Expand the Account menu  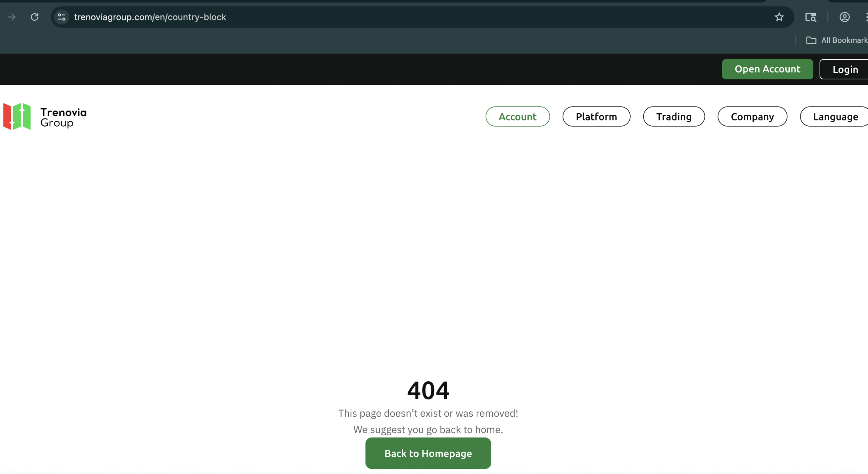(x=517, y=116)
